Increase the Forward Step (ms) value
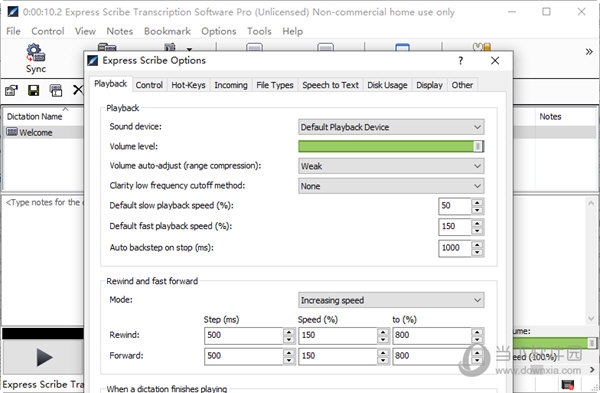 tap(289, 352)
